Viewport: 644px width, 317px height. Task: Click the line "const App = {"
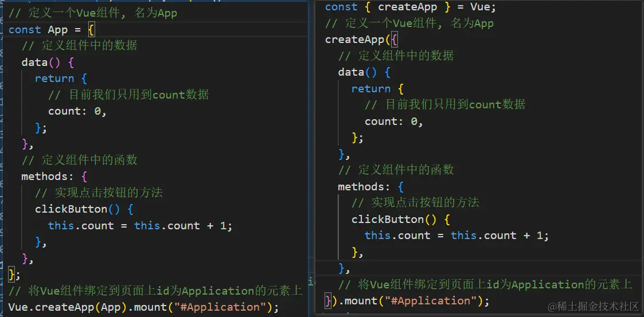[x=52, y=30]
